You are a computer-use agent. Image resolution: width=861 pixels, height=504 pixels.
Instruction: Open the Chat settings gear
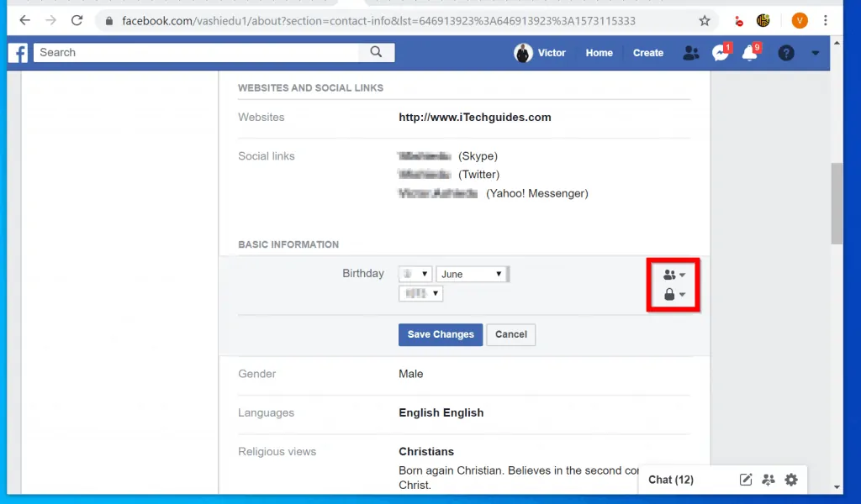coord(790,480)
